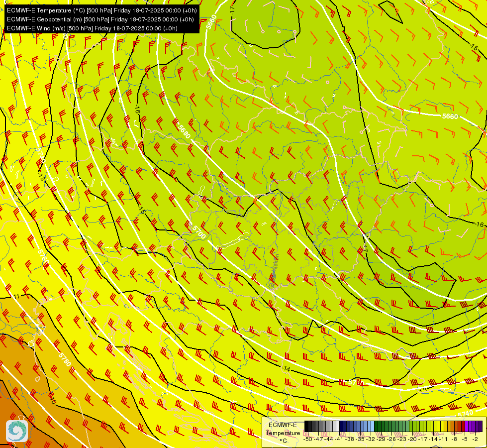Click the -14 value on the legend scale
Image resolution: width=487 pixels, height=448 pixels.
click(434, 439)
